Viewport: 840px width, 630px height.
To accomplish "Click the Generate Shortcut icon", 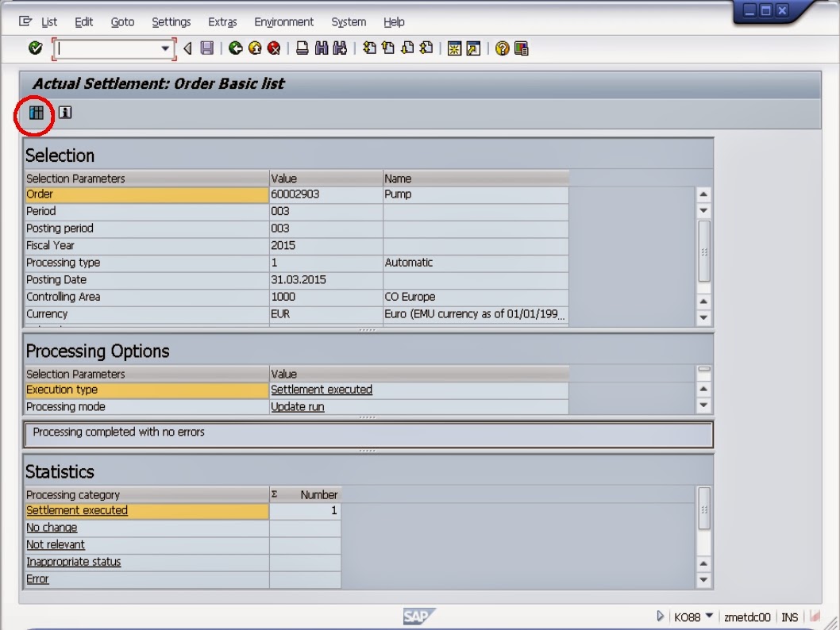I will coord(473,48).
